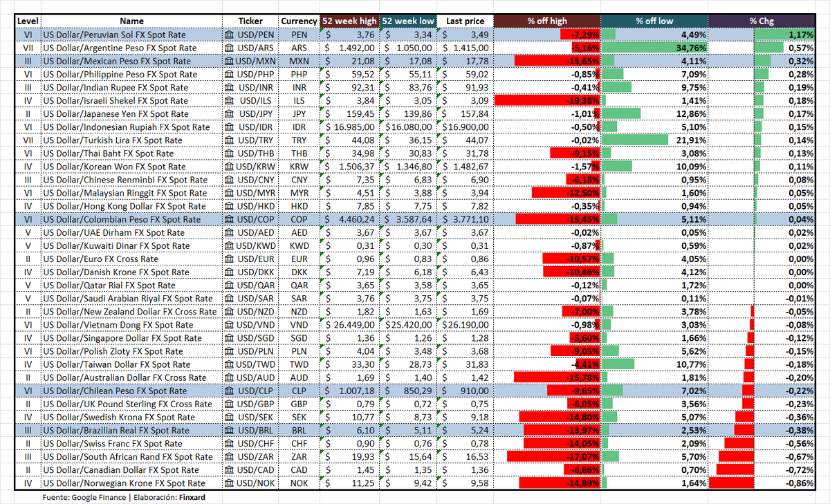
Task: Select the 'USD/KWD' ticker cell
Action: click(x=250, y=245)
